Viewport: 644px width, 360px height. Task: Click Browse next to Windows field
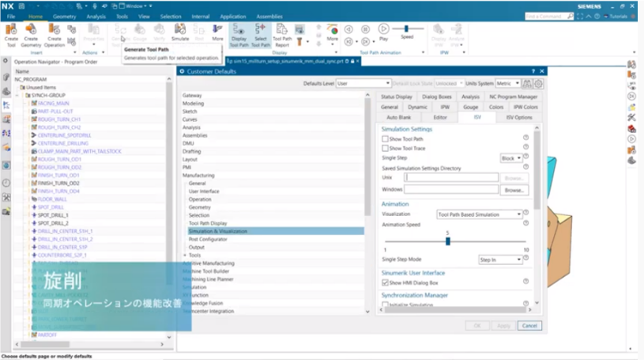pos(514,190)
